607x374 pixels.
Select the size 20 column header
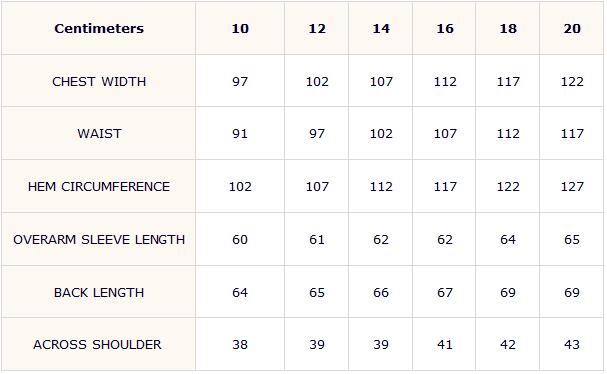coord(572,29)
